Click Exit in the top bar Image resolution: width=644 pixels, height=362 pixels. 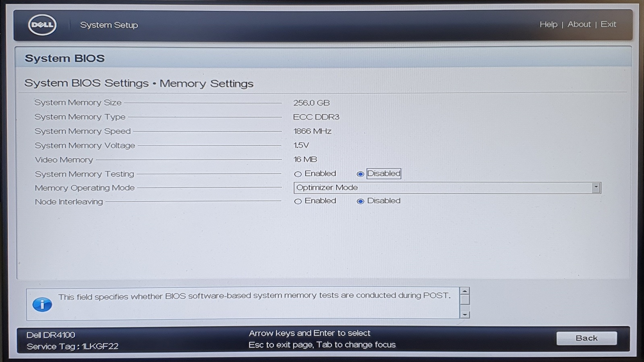point(608,25)
